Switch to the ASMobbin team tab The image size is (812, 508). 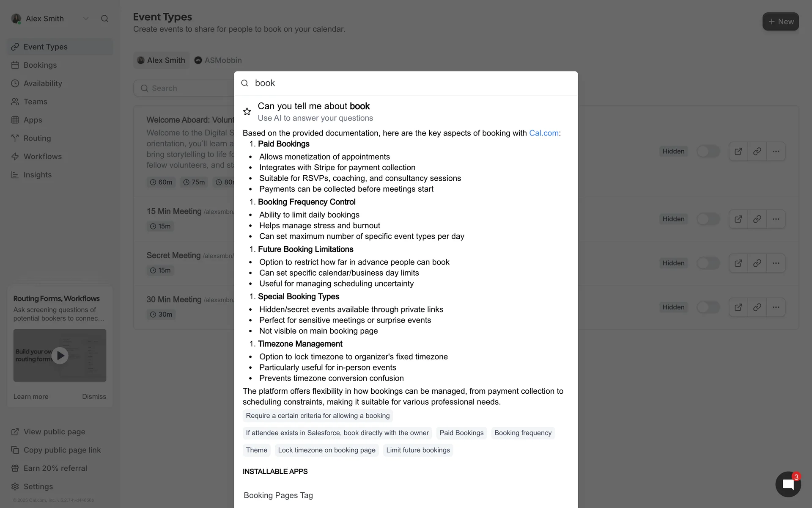218,60
